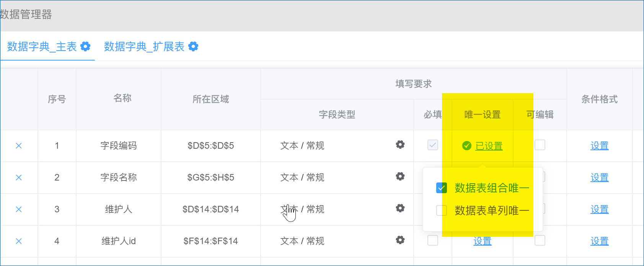This screenshot has width=644, height=266.
Task: Toggle 必填 checkbox for 字段编码 row
Action: coord(433,145)
